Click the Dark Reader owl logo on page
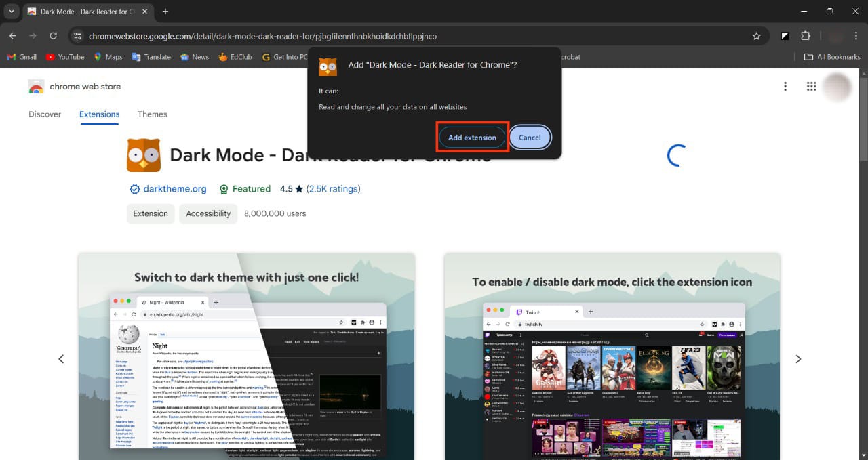This screenshot has height=460, width=868. pos(144,155)
